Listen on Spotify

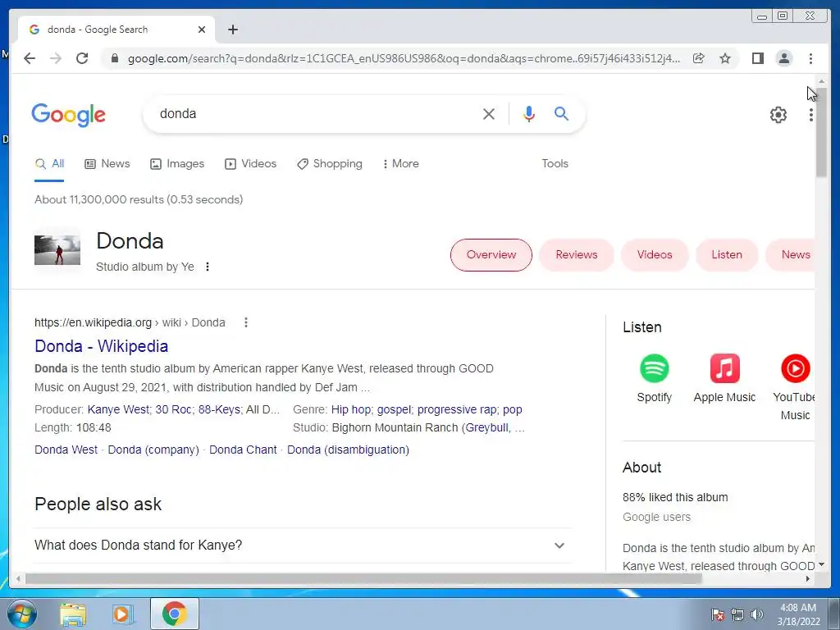click(x=654, y=378)
